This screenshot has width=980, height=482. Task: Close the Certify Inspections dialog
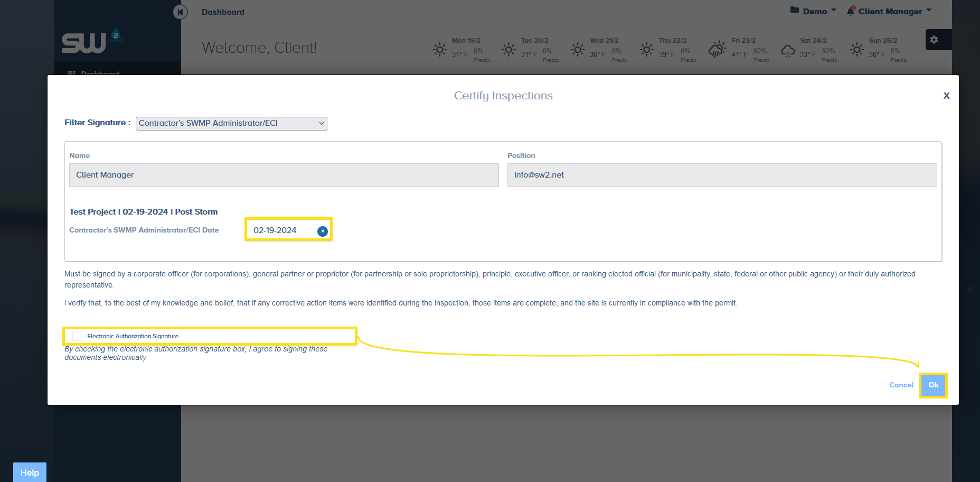946,96
